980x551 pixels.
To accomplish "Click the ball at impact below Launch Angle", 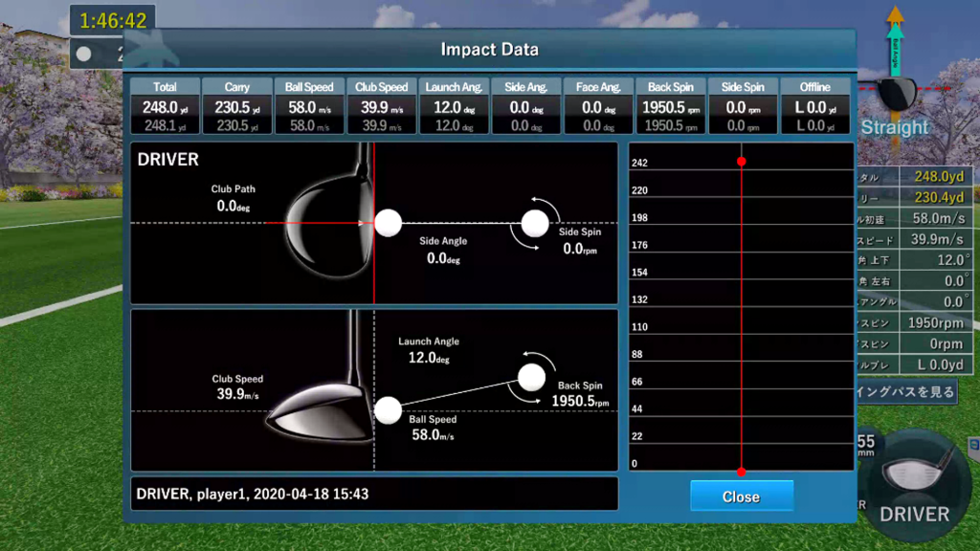I will [x=388, y=410].
